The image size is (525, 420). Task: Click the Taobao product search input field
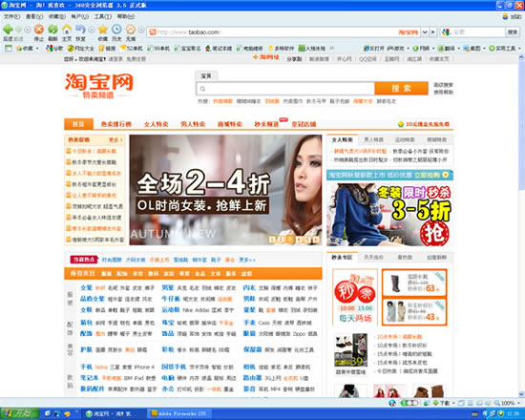[x=285, y=89]
